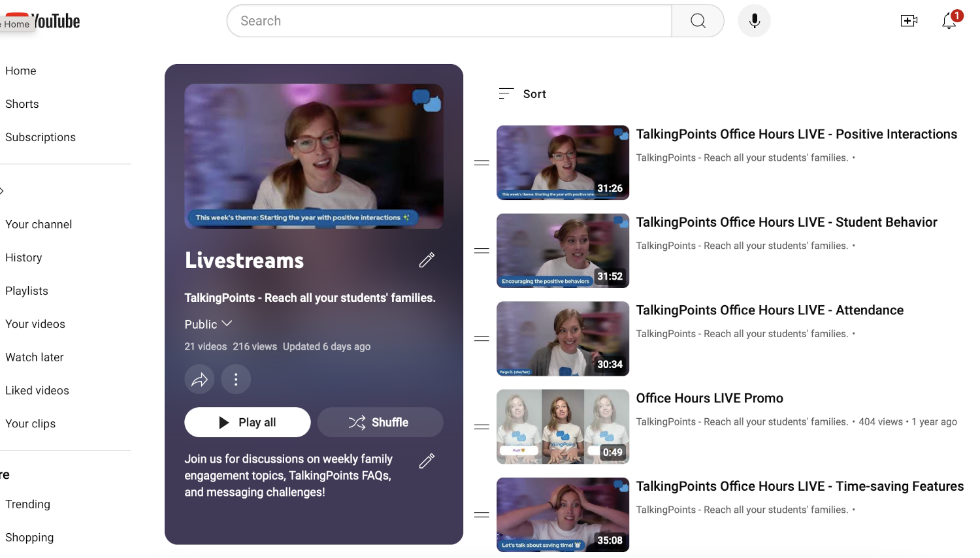Click '21 videos' count text
980x558 pixels.
pos(206,347)
